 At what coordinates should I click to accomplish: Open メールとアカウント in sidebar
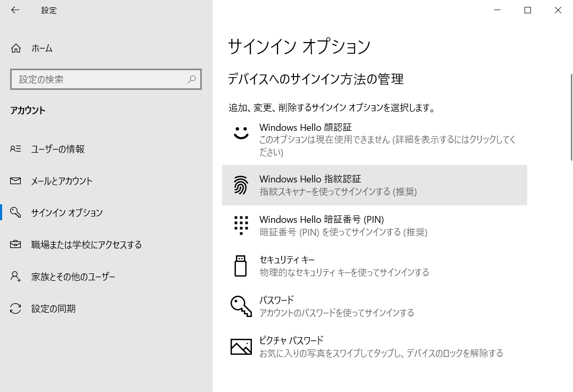pyautogui.click(x=62, y=181)
